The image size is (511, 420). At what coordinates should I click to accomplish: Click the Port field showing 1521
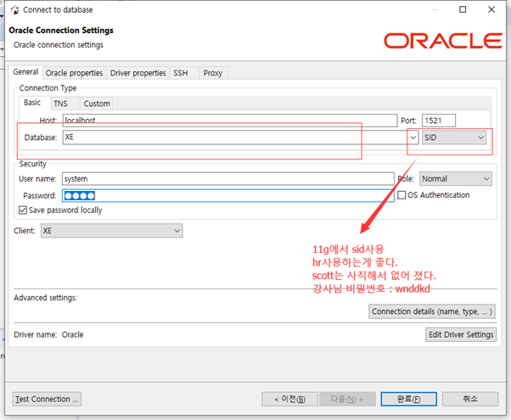(439, 120)
